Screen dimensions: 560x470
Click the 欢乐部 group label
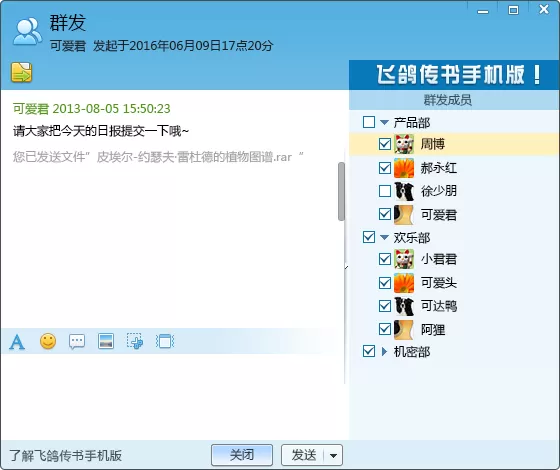click(412, 238)
